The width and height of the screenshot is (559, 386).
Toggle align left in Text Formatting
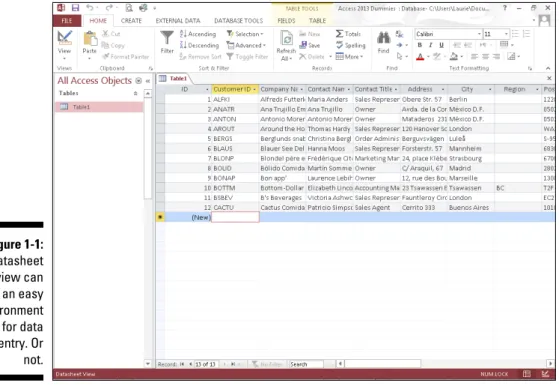tap(474, 56)
